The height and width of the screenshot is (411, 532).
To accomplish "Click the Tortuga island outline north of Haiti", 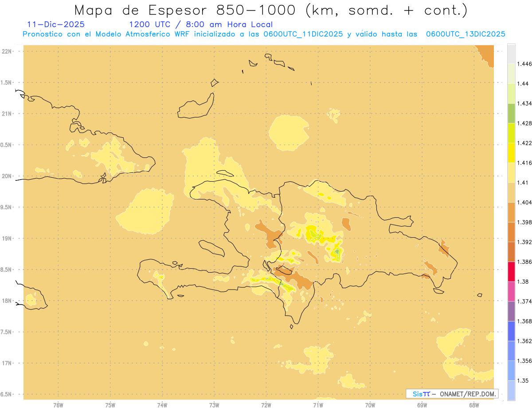I will coord(226,173).
